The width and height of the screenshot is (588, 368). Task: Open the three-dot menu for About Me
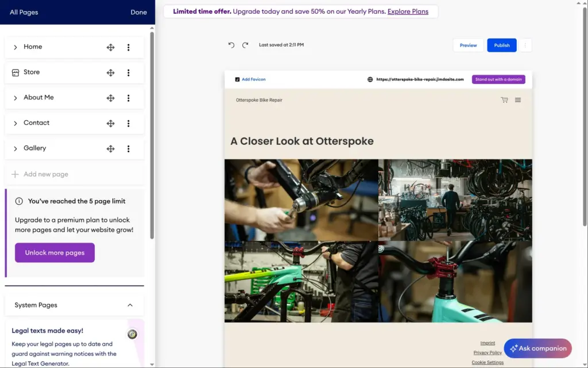click(x=128, y=98)
